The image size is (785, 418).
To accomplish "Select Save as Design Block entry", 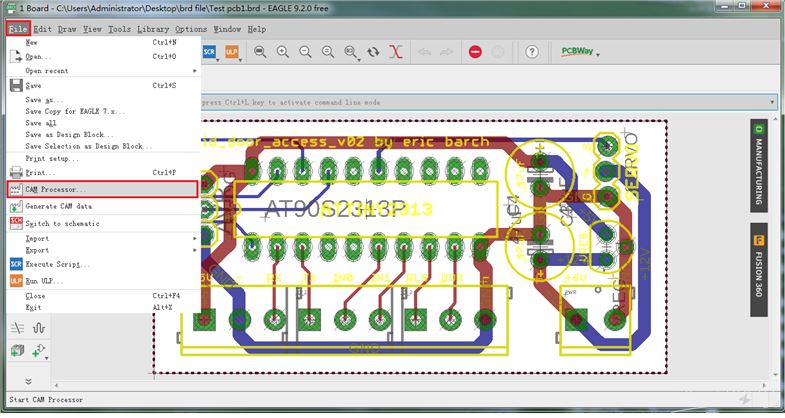I will 70,133.
